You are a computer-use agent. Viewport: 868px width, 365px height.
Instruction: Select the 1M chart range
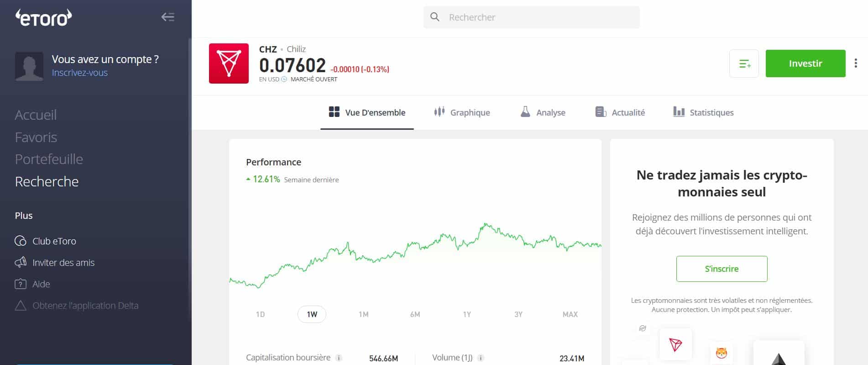click(363, 314)
